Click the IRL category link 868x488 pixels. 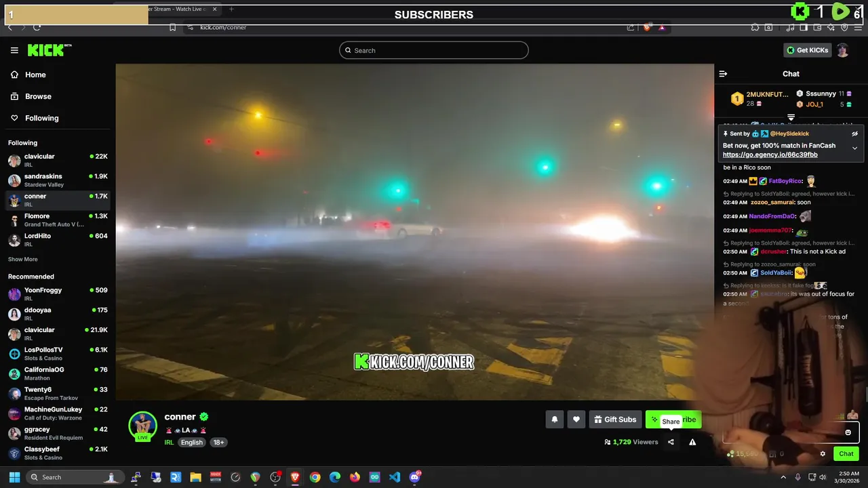[x=169, y=442]
